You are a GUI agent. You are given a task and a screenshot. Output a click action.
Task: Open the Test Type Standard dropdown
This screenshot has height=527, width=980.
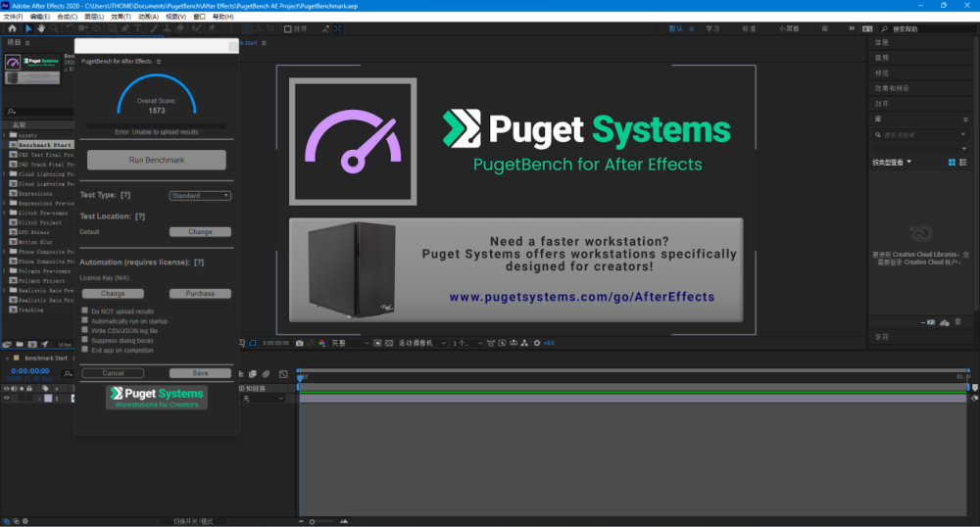point(200,196)
